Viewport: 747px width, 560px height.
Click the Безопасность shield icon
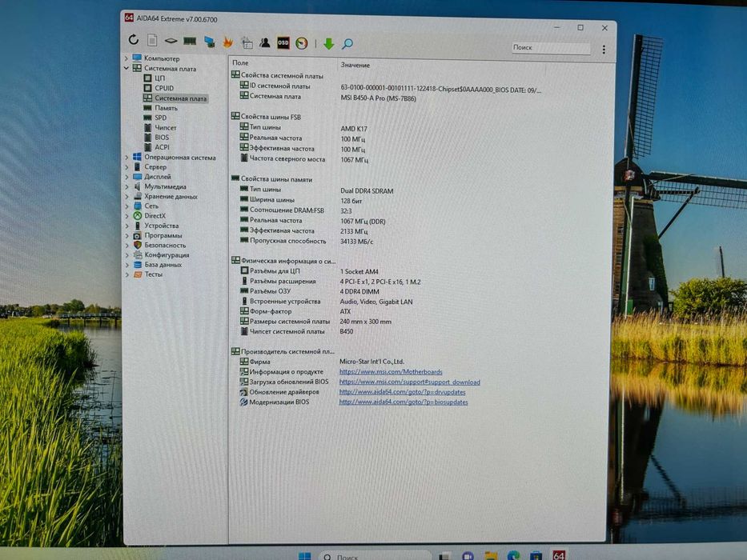coord(138,245)
